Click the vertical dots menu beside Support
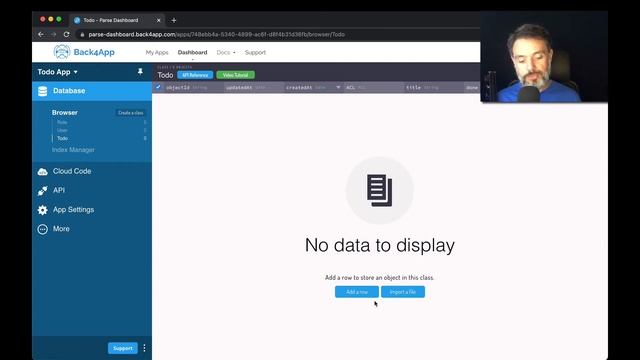This screenshot has width=640, height=360. tap(144, 348)
